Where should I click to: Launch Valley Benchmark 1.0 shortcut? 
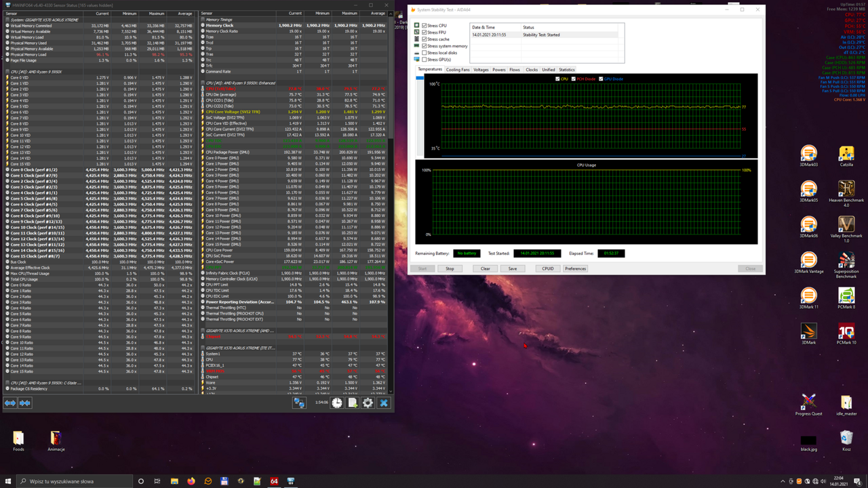[846, 229]
